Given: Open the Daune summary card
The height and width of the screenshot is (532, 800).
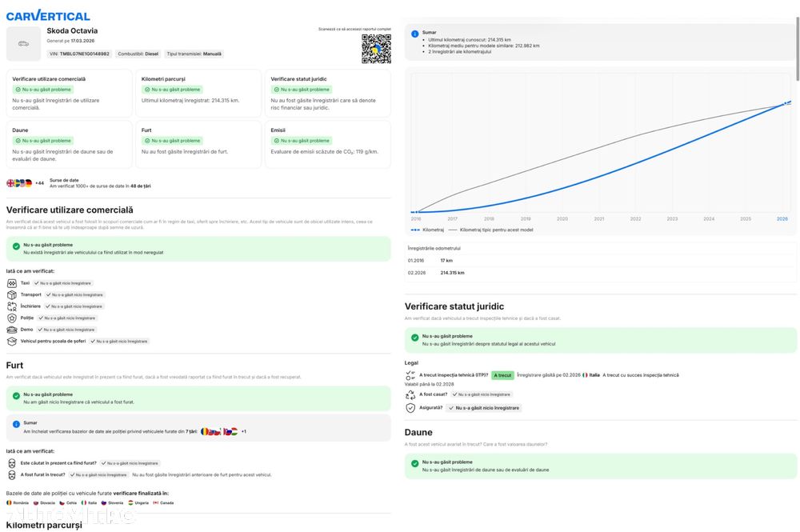Looking at the screenshot, I should coord(70,144).
